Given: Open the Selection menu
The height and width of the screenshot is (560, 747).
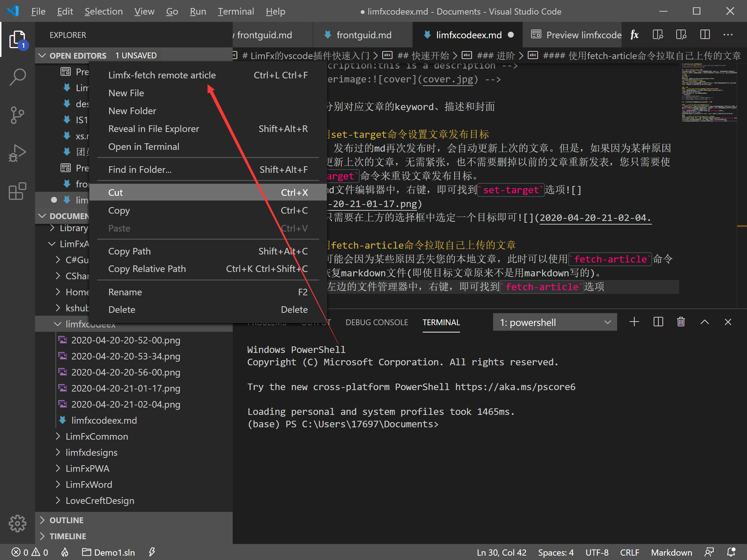Looking at the screenshot, I should tap(104, 11).
